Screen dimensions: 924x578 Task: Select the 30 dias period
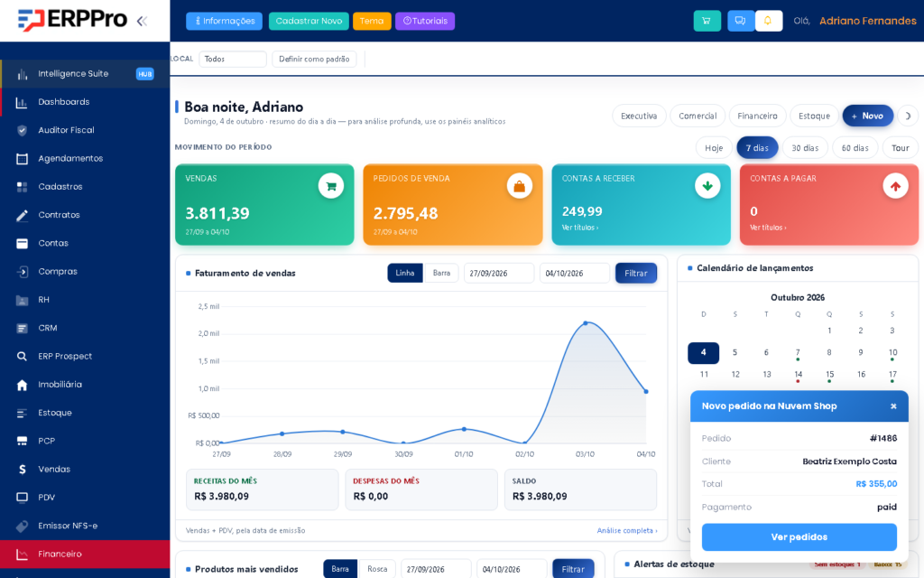tap(805, 148)
